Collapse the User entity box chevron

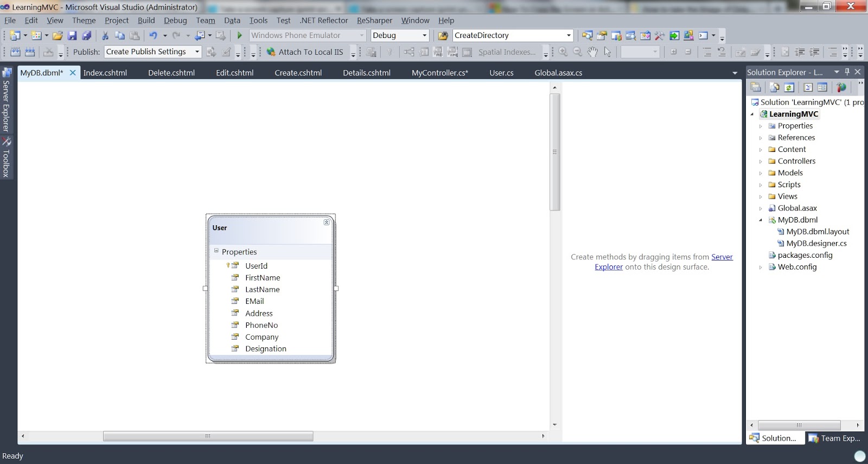click(x=327, y=223)
